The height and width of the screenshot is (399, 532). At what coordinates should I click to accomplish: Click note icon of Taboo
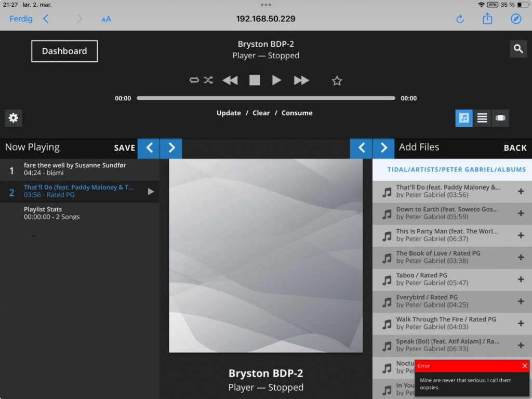coord(387,280)
